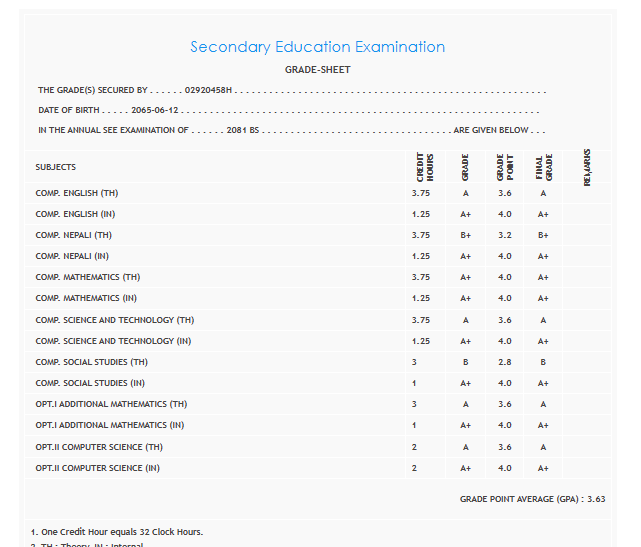The height and width of the screenshot is (547, 641).
Task: Click the CREDIT HOURS column header
Action: (x=421, y=167)
